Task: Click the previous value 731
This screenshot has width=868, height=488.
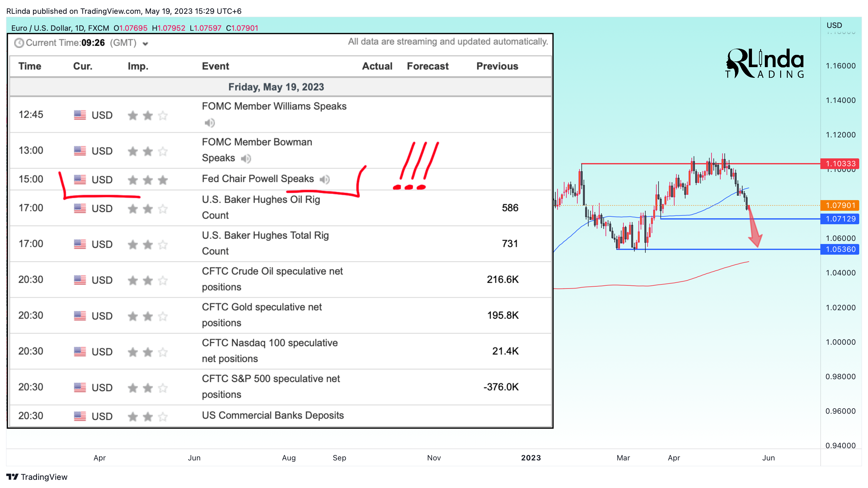Action: (510, 243)
